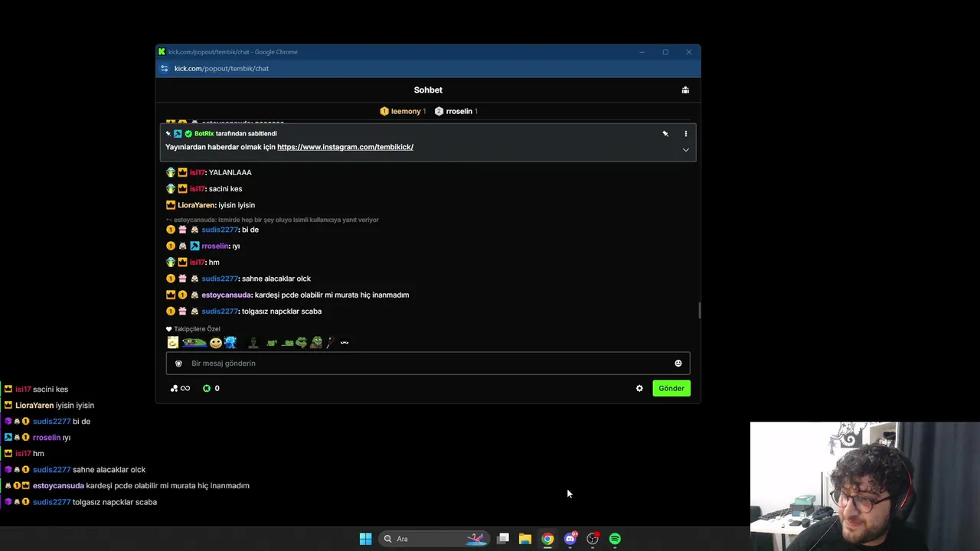Click the channel points infinity icon
The width and height of the screenshot is (980, 551).
[x=180, y=388]
